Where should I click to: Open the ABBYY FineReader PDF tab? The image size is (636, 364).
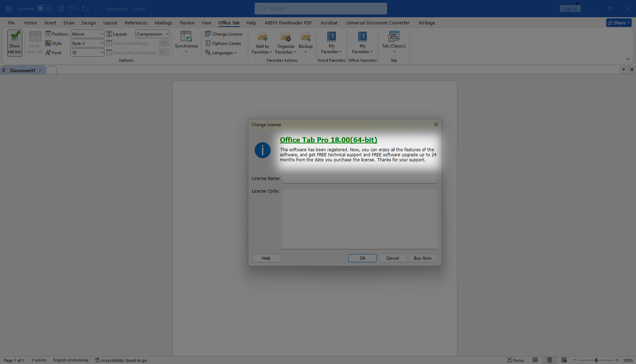click(x=288, y=23)
